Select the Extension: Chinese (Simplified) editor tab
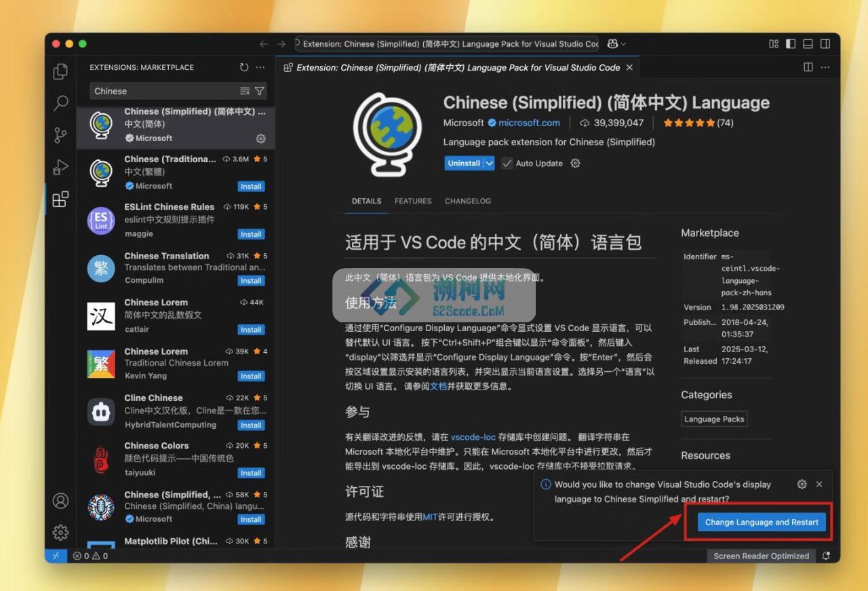 coord(458,67)
